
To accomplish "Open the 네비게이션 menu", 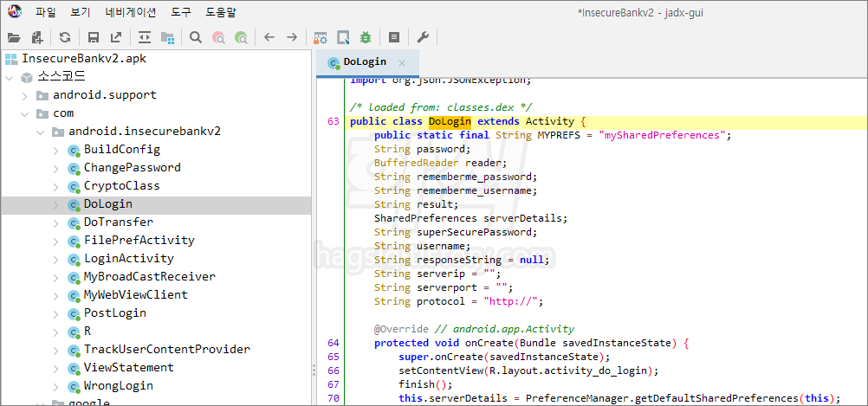I will coord(131,12).
